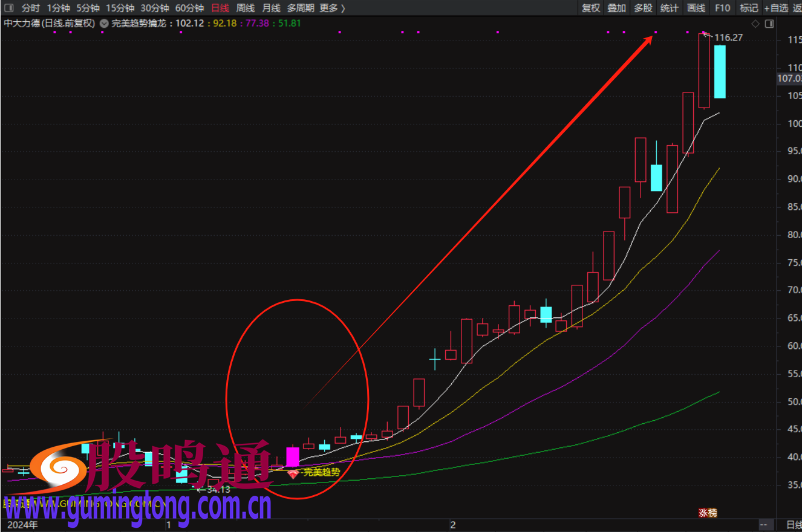Open the 多周期 multi-period view

point(299,8)
